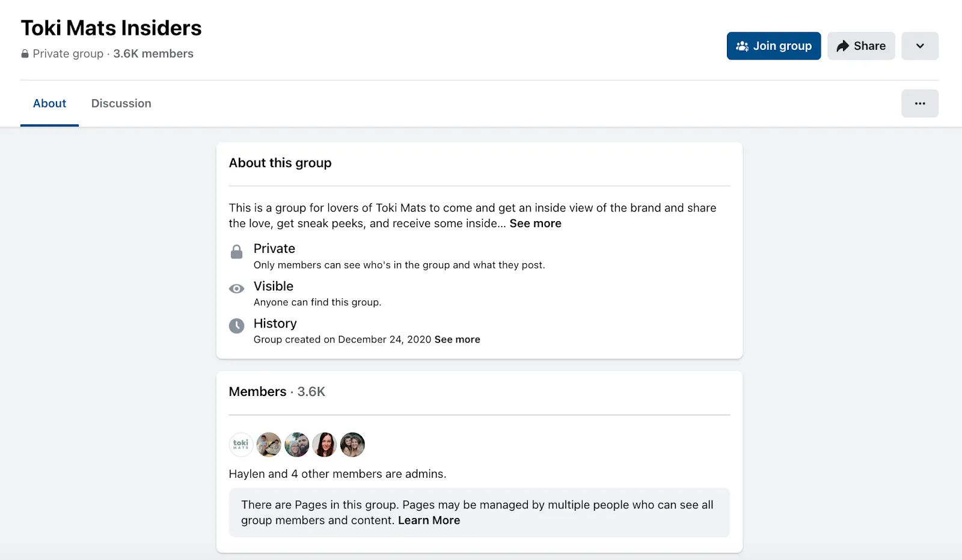Open the three-dots more options menu
Viewport: 962px width, 560px height.
coord(919,103)
